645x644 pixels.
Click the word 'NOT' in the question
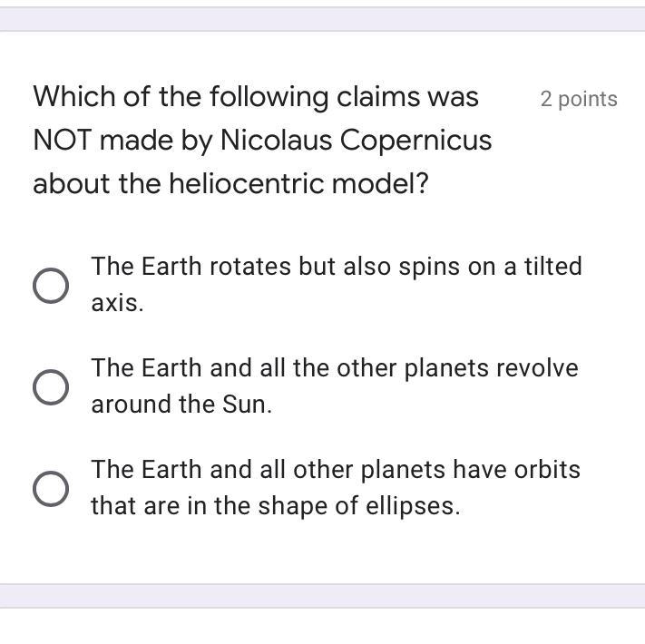[x=62, y=141]
